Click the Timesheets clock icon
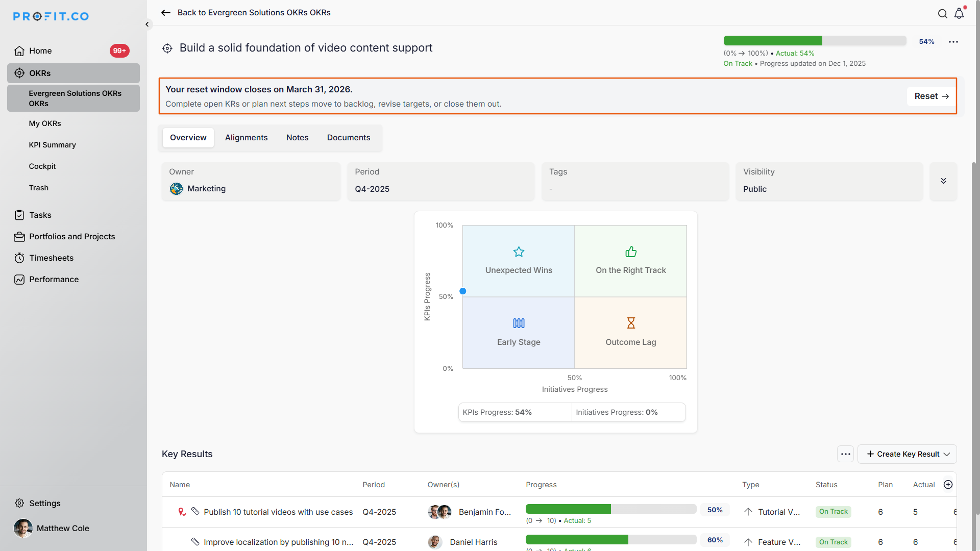Image resolution: width=980 pixels, height=551 pixels. [19, 258]
